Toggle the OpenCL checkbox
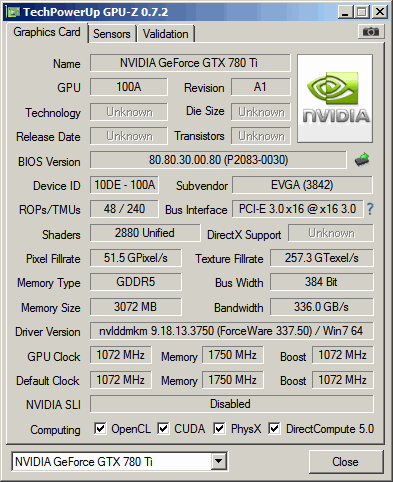This screenshot has height=482, width=393. click(x=100, y=429)
